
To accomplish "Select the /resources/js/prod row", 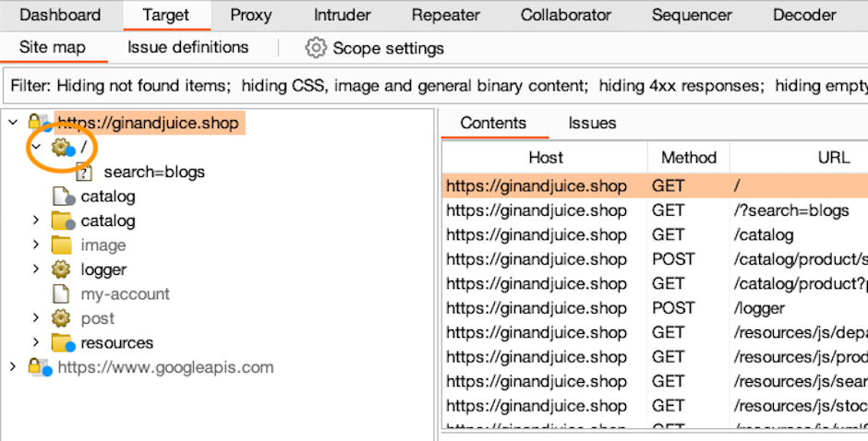I will (655, 356).
